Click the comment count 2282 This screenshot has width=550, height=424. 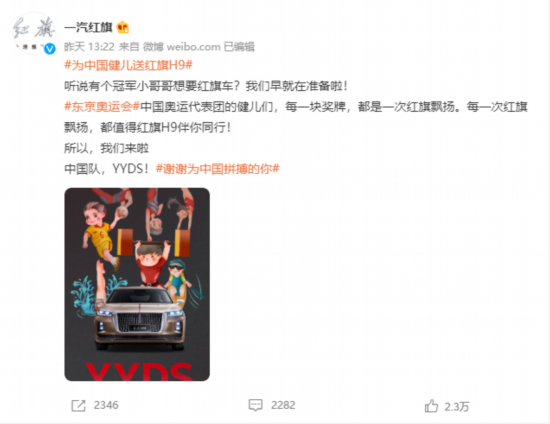click(283, 405)
